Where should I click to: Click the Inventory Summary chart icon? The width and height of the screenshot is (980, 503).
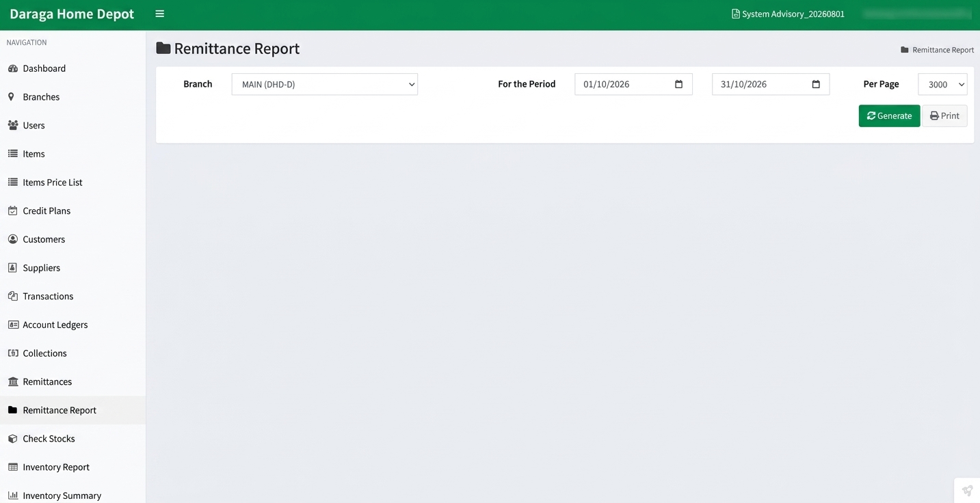12,495
